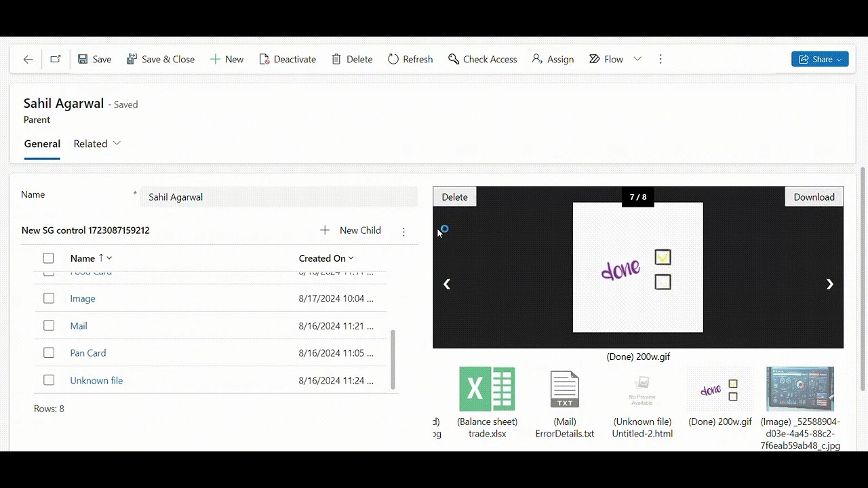Click Download in the image viewer
The height and width of the screenshot is (488, 868).
(x=814, y=197)
